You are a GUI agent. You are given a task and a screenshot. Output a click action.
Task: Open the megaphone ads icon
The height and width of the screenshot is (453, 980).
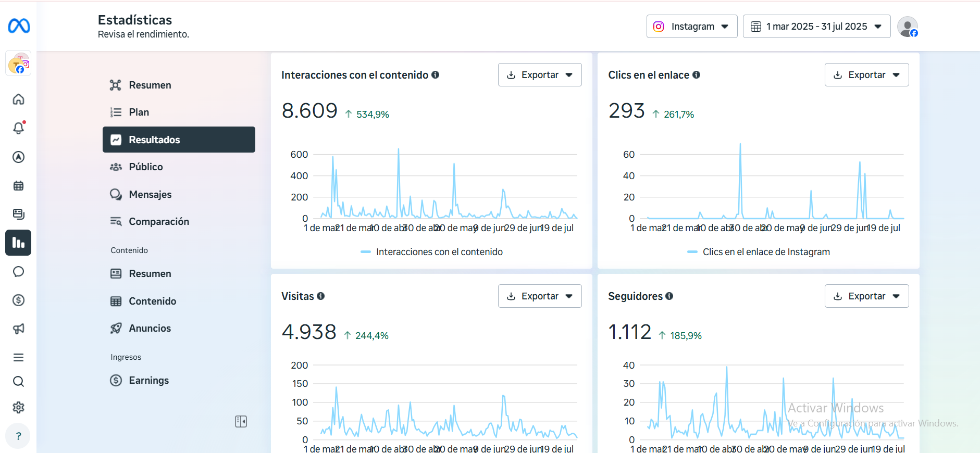(x=18, y=329)
